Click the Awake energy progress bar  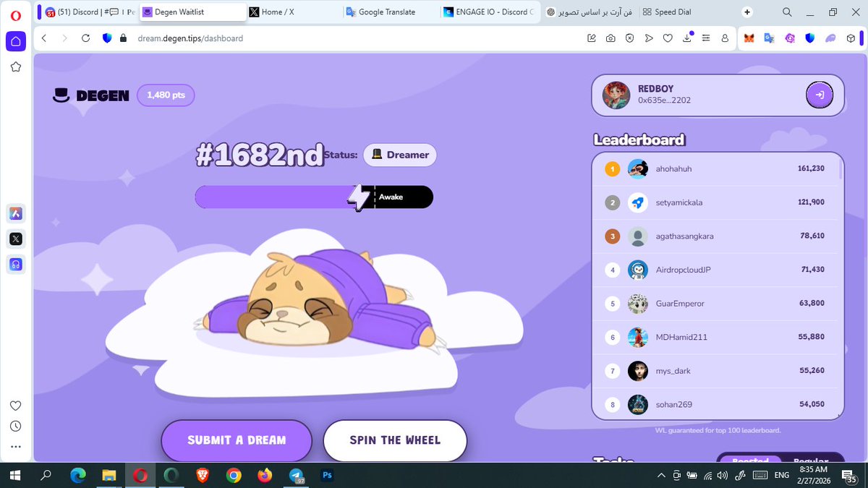pyautogui.click(x=314, y=197)
